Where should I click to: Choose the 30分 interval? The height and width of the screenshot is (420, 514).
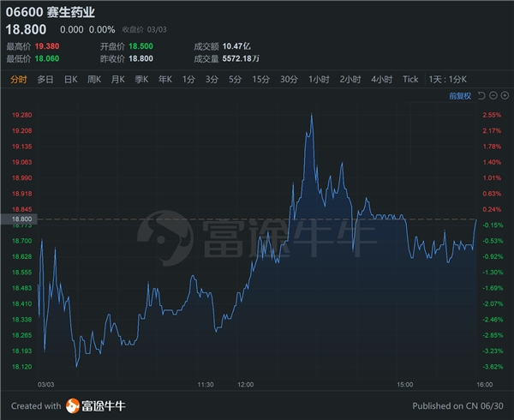(x=289, y=80)
